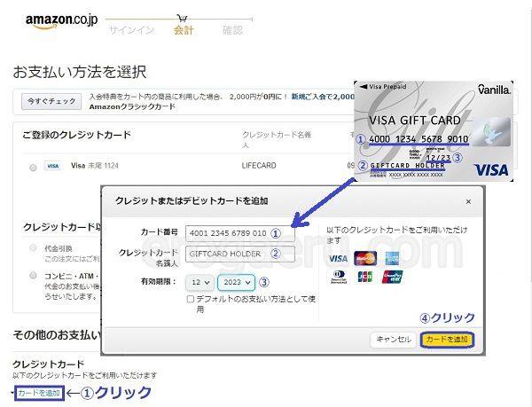Select the コンビニ・ATM payment radio button
Viewport: 532px width, 407px height.
click(33, 275)
